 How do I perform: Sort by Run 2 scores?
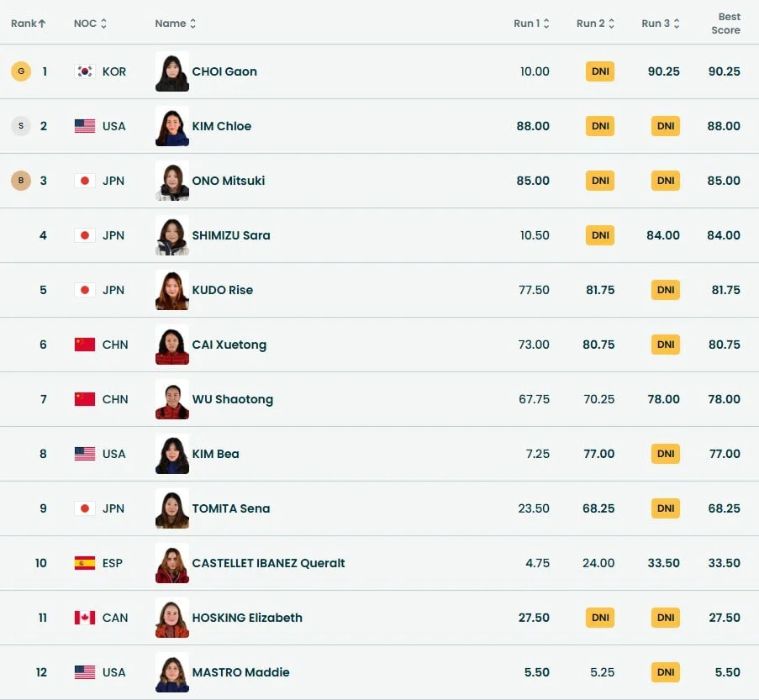tap(595, 24)
